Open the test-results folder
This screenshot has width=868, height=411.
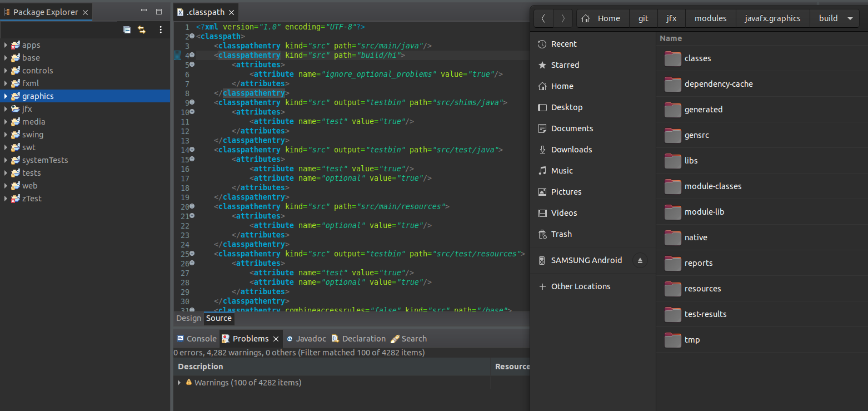click(x=705, y=314)
